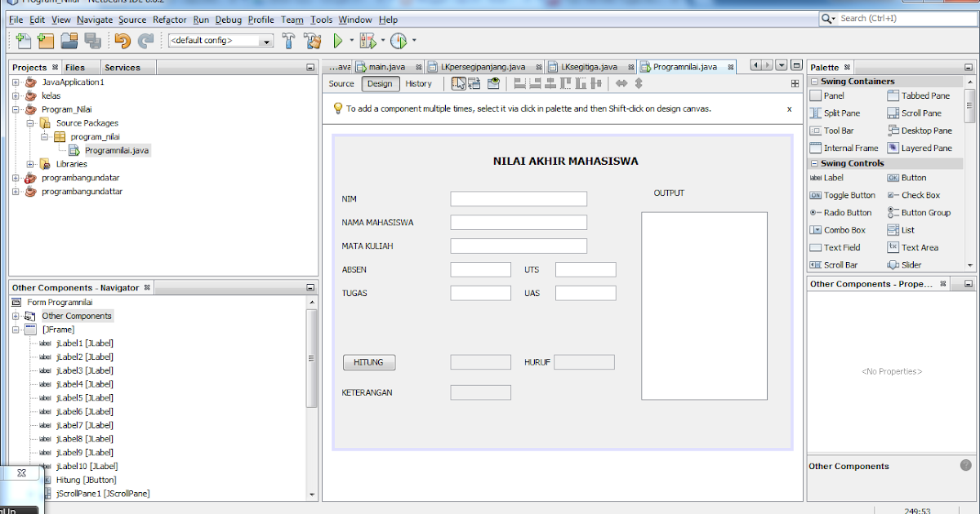
Task: Click the Save All icon
Action: 91,39
